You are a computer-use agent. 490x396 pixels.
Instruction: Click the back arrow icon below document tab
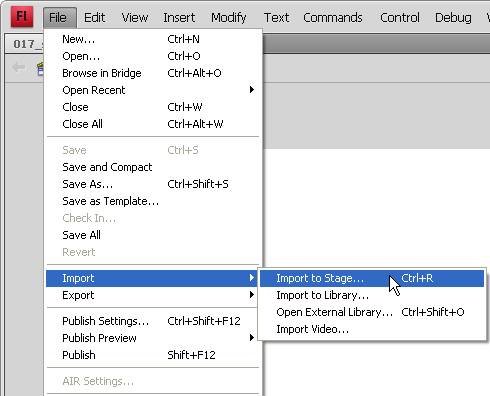[x=18, y=67]
